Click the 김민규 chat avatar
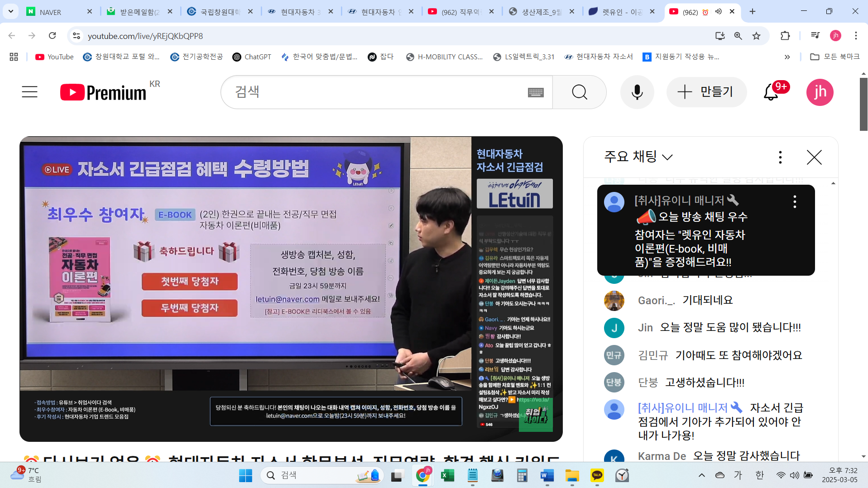Viewport: 868px width, 488px height. [614, 355]
